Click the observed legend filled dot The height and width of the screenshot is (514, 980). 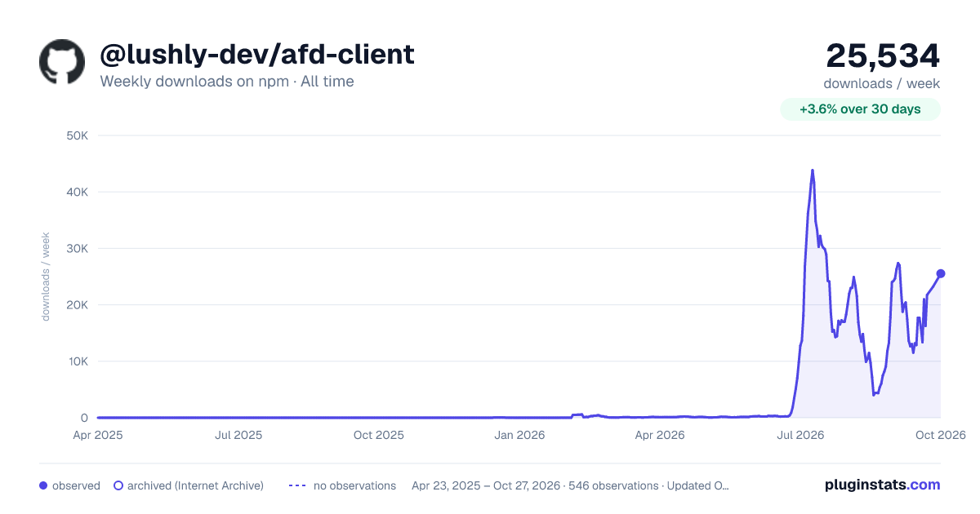(x=43, y=485)
